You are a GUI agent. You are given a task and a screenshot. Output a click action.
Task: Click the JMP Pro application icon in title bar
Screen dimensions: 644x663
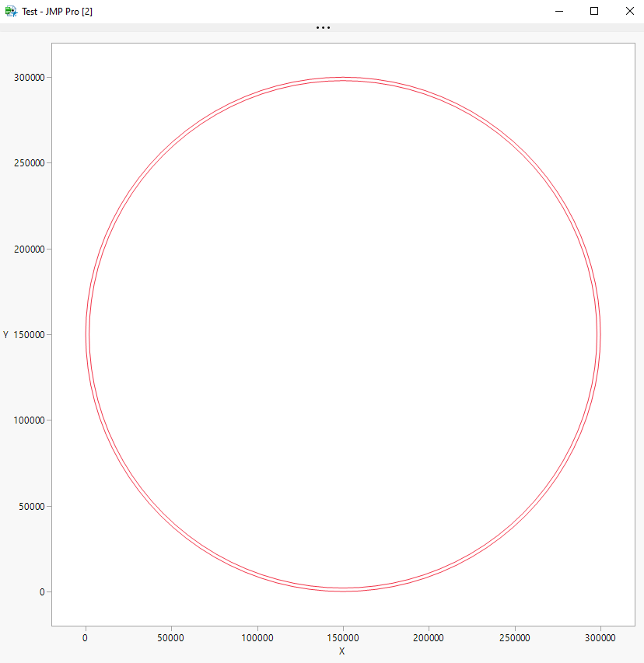pos(11,11)
